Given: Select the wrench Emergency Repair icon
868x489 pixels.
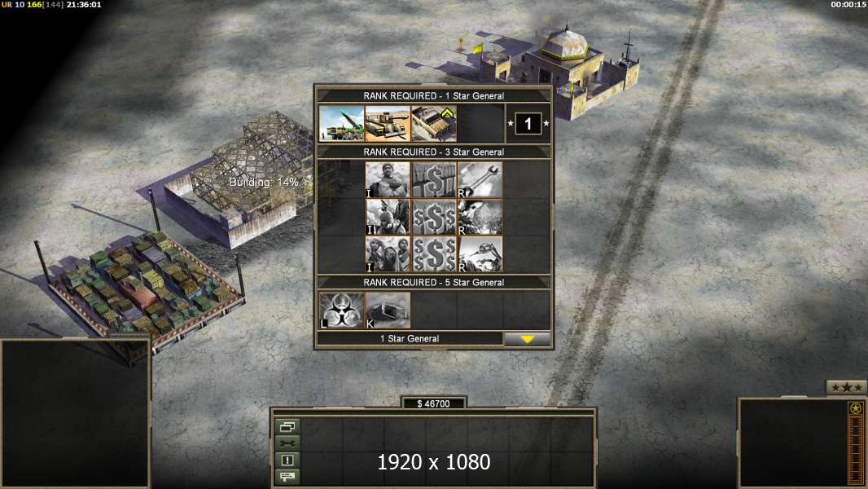Looking at the screenshot, I should (x=480, y=180).
